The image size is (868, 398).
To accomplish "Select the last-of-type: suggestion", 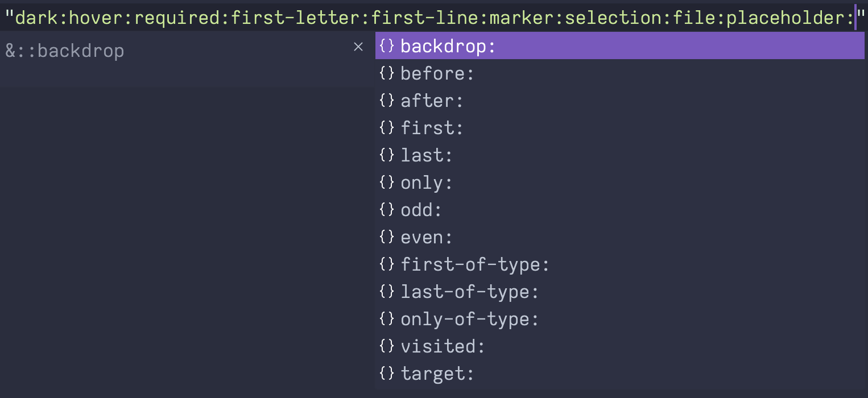I will coord(620,292).
